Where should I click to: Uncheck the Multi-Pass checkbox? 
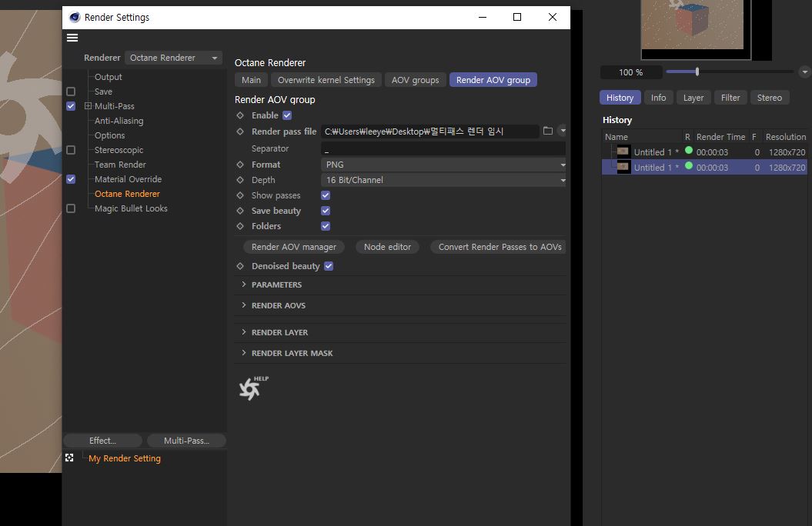(x=71, y=106)
